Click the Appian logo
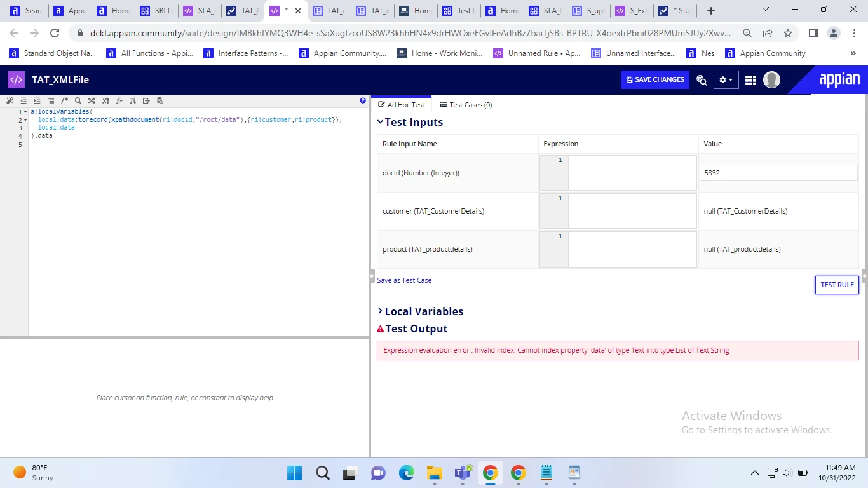 [x=839, y=79]
